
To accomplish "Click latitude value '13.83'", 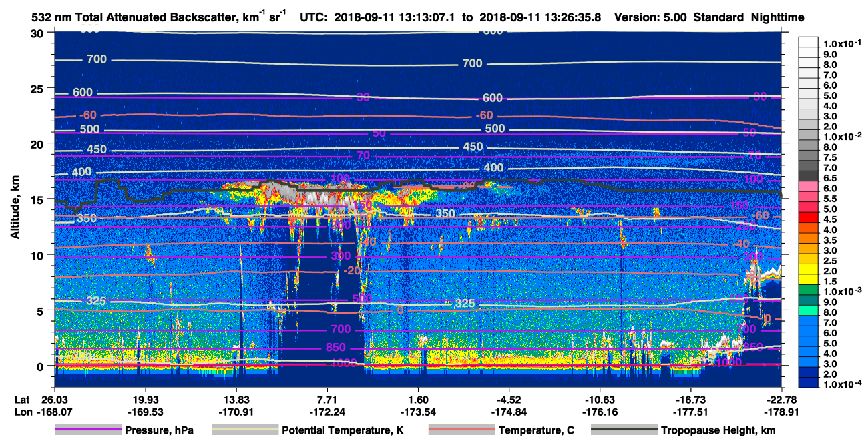I will coord(236,398).
